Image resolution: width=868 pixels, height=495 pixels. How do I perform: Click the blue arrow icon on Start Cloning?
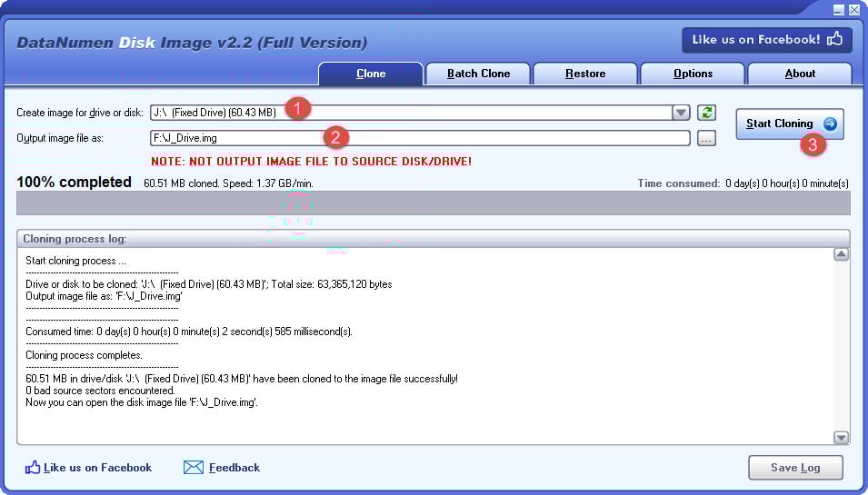point(830,124)
